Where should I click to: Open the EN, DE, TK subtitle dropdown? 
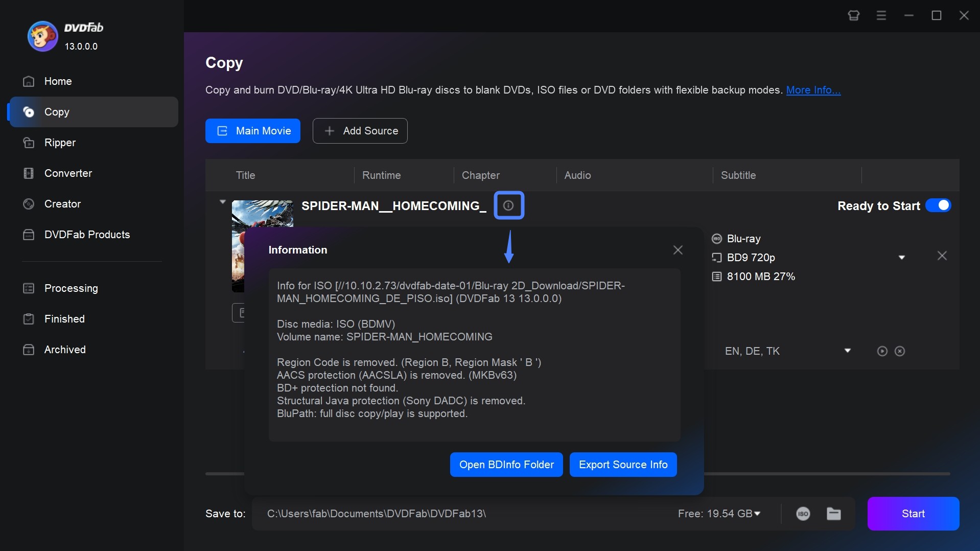click(848, 351)
